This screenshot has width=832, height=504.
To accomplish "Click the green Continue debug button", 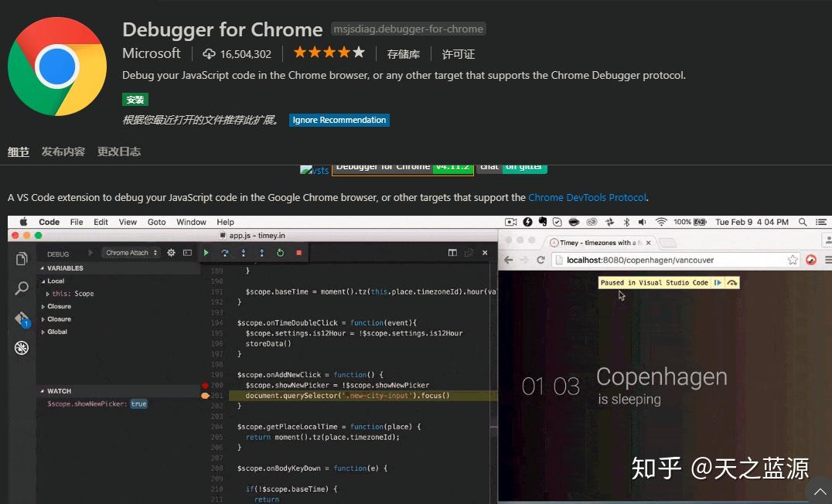I will 206,253.
